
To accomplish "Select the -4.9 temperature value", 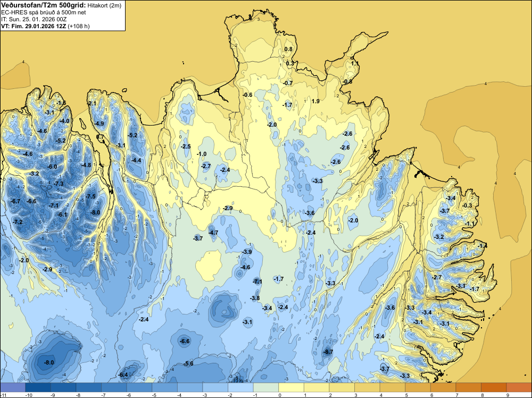I will (x=99, y=123).
